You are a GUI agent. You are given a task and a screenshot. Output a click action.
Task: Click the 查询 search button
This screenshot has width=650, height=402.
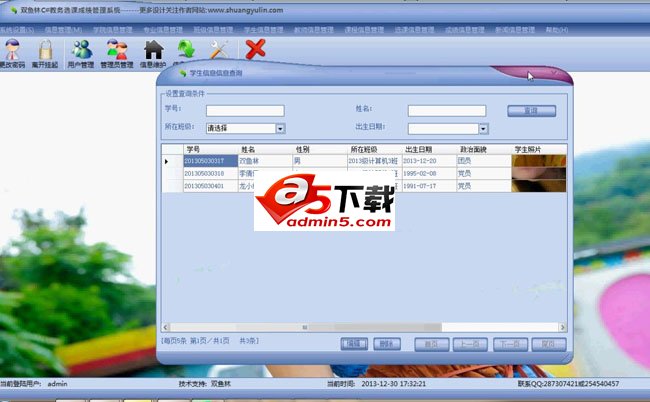click(531, 111)
